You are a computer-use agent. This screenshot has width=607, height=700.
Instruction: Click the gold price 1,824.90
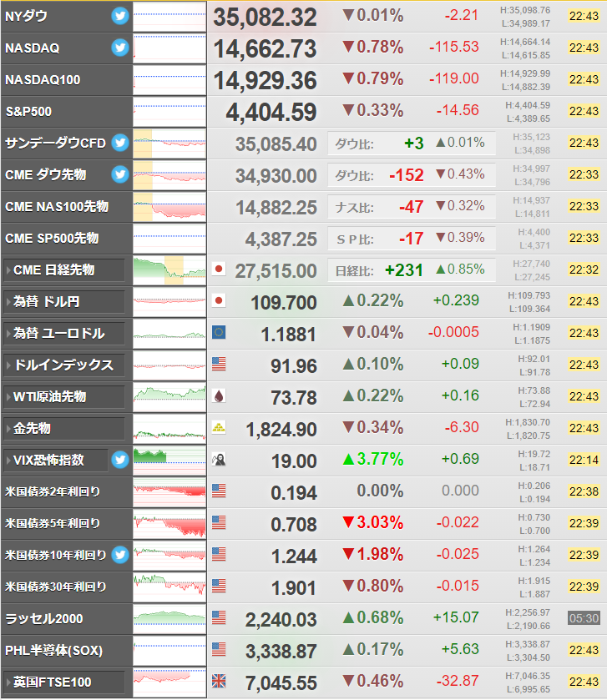(281, 430)
